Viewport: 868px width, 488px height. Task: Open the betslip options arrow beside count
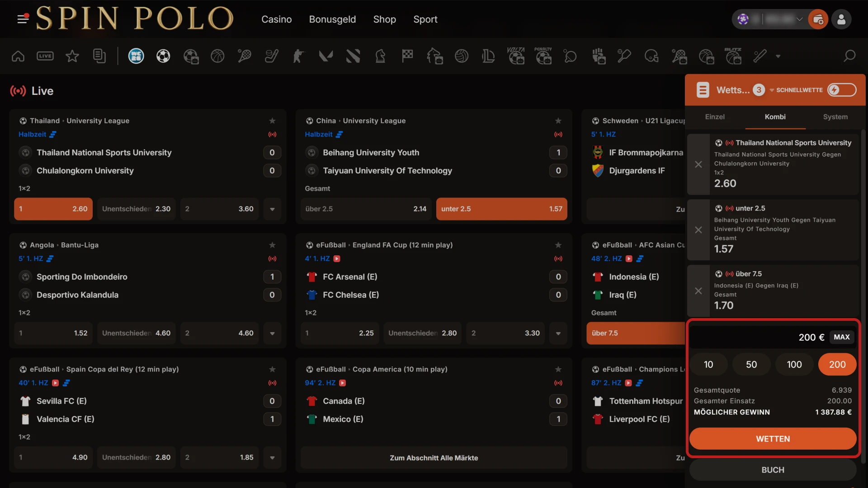click(772, 90)
